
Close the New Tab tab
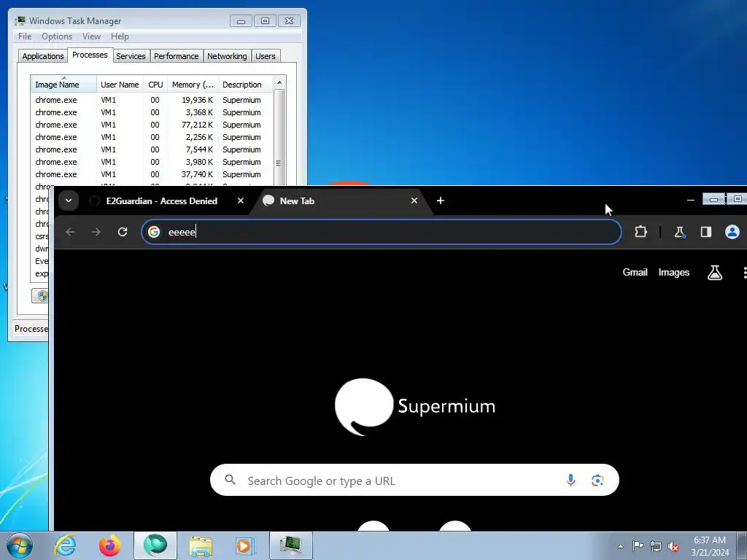coord(414,201)
